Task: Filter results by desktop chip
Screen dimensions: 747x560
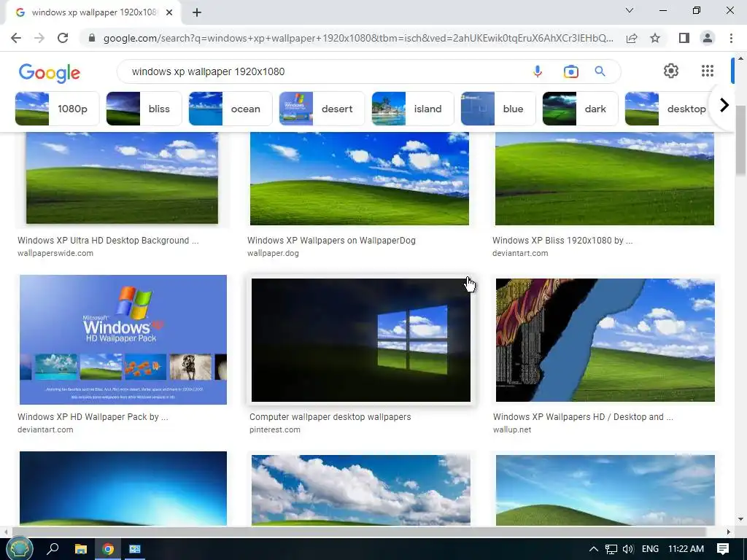Action: 670,109
